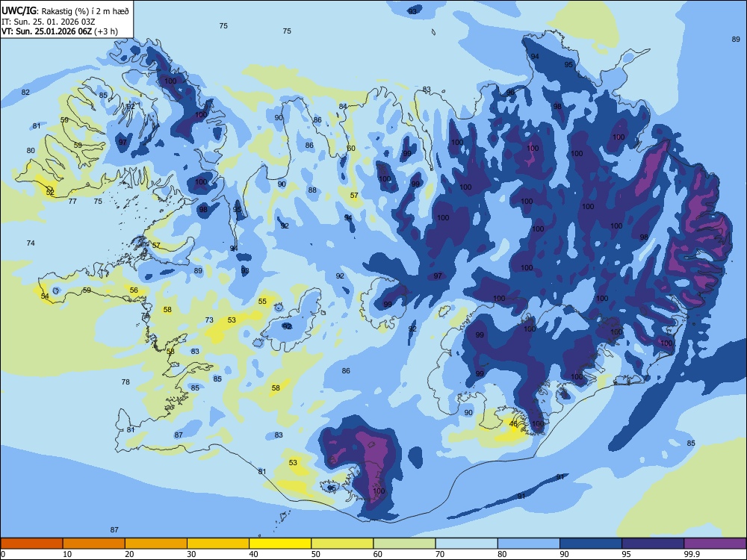Select the light blue 80–90 legend swatch

pos(529,544)
